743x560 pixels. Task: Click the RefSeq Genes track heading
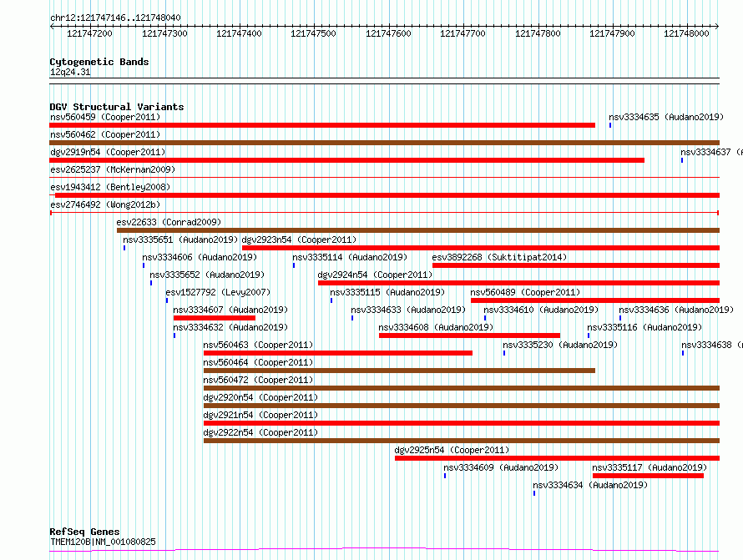(x=84, y=532)
